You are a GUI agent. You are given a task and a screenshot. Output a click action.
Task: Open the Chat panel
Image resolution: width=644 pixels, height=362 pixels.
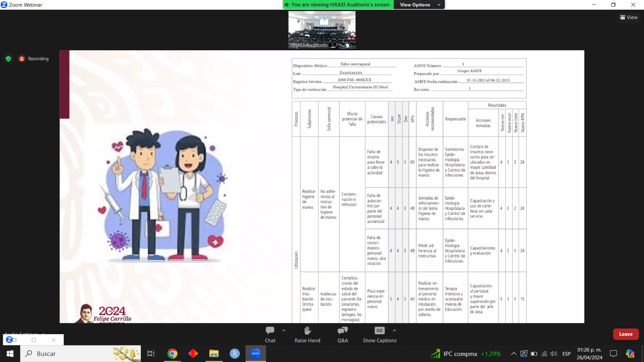270,334
